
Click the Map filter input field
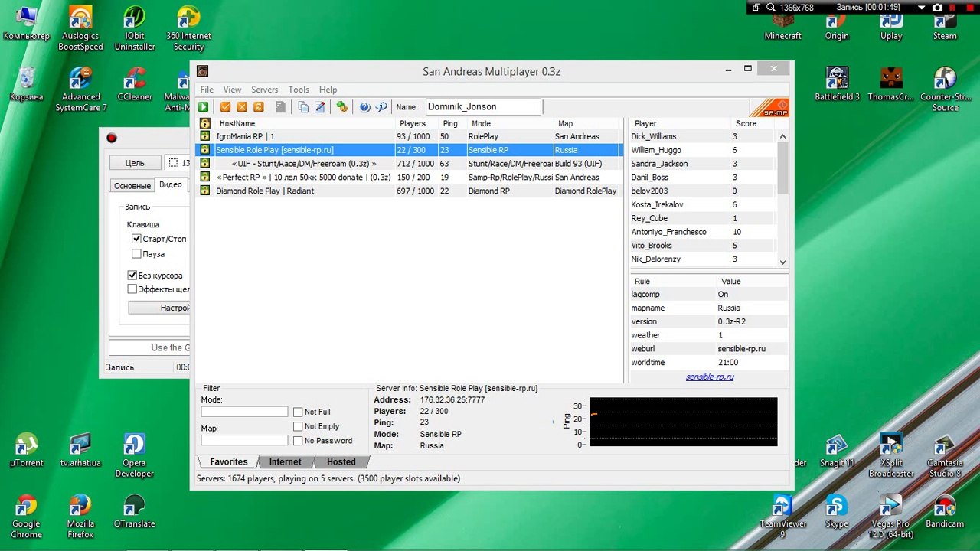pyautogui.click(x=244, y=440)
